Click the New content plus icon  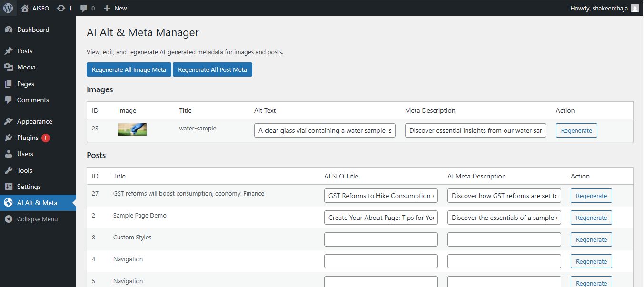coord(107,8)
